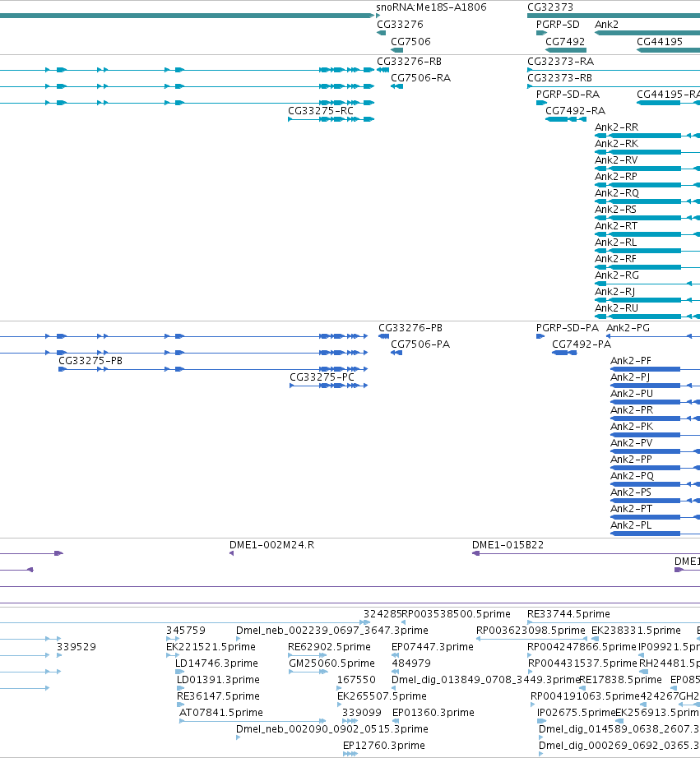This screenshot has height=758, width=700.
Task: Select EST EK265507.5prime
Action: 382,696
